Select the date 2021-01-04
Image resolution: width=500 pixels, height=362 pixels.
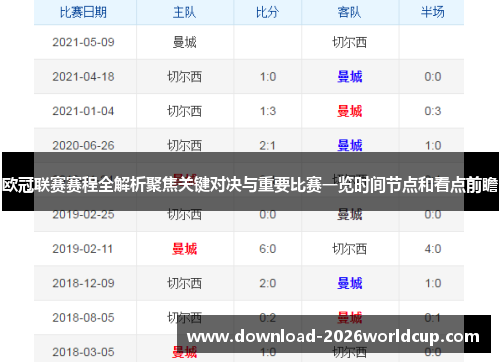[83, 111]
